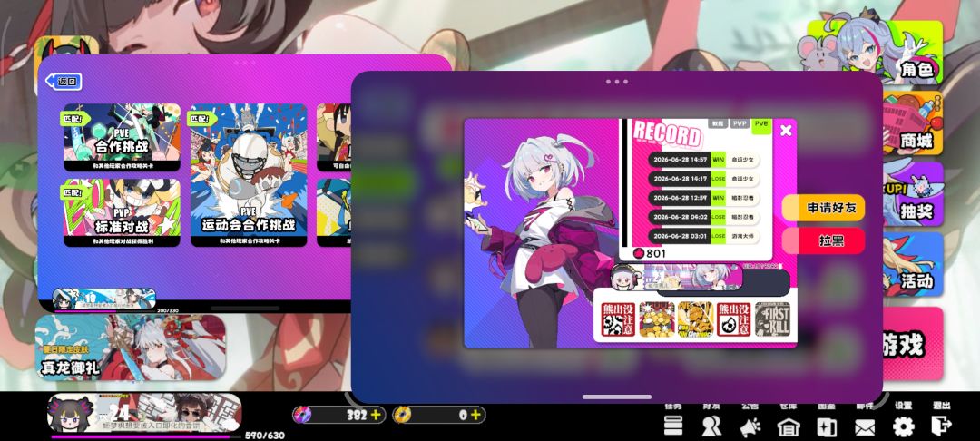Image resolution: width=980 pixels, height=441 pixels.
Task: Open the 好友 friends icon
Action: point(711,426)
